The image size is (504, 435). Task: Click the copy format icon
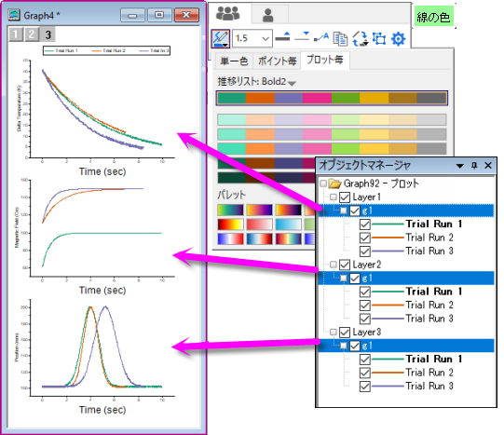point(340,38)
